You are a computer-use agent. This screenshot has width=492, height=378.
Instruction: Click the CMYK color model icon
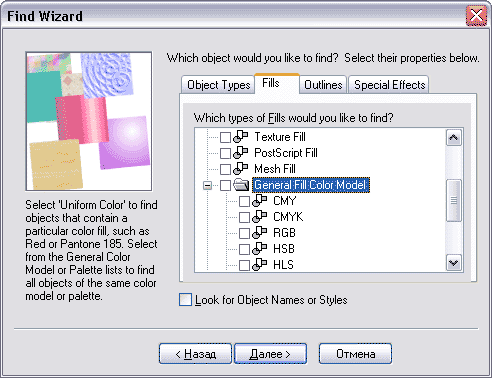tap(259, 217)
